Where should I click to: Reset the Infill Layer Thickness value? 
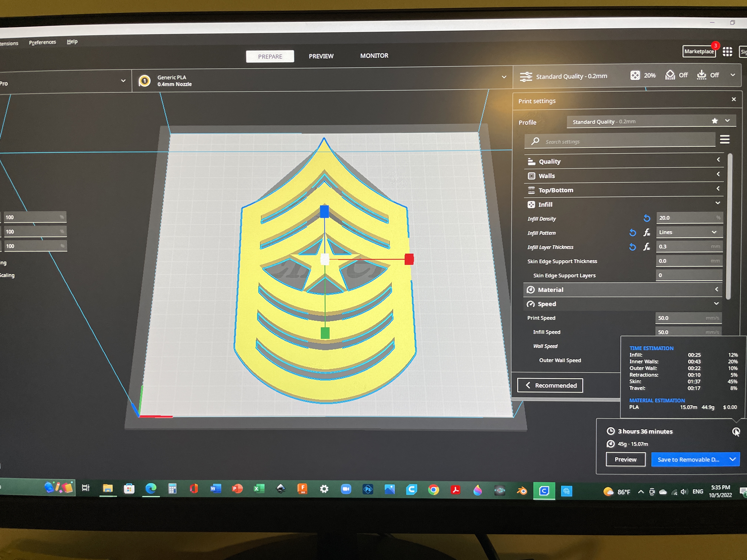[633, 247]
